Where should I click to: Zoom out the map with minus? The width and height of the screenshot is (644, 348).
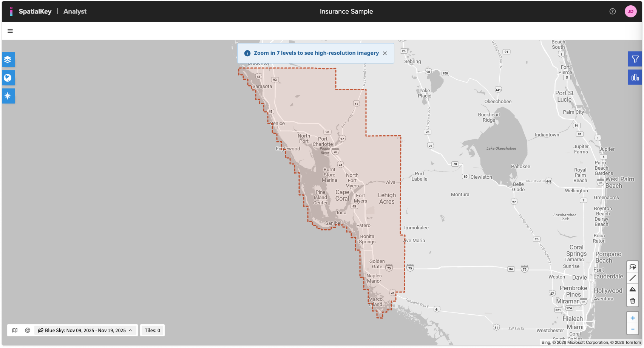(633, 329)
